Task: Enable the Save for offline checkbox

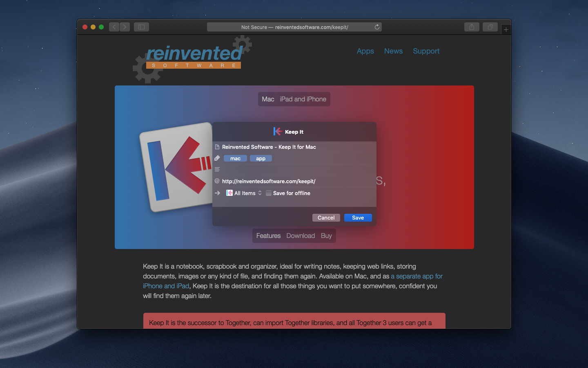Action: click(269, 193)
